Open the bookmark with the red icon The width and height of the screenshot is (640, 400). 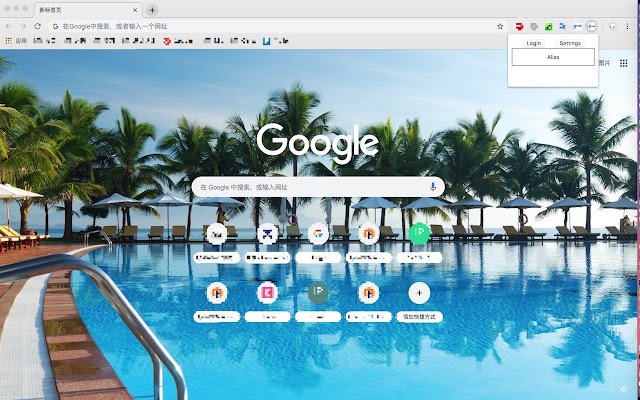pos(178,41)
